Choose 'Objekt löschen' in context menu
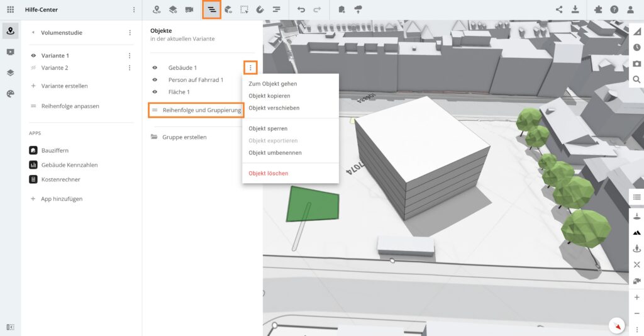Screen dimensions: 644x336 268,173
